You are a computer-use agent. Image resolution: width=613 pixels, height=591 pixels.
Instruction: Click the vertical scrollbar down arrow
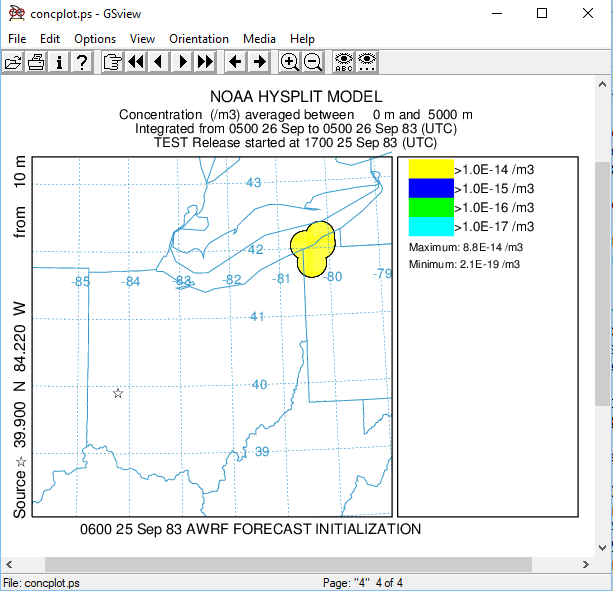[x=602, y=548]
